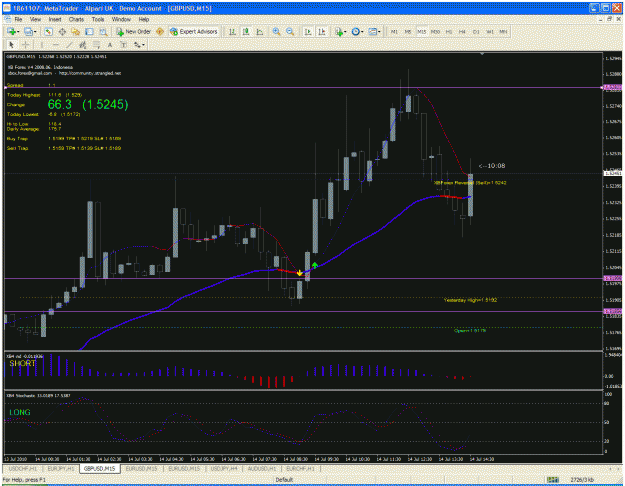Select the text label T tool
Viewport: 625px width, 486px height.
(x=124, y=45)
